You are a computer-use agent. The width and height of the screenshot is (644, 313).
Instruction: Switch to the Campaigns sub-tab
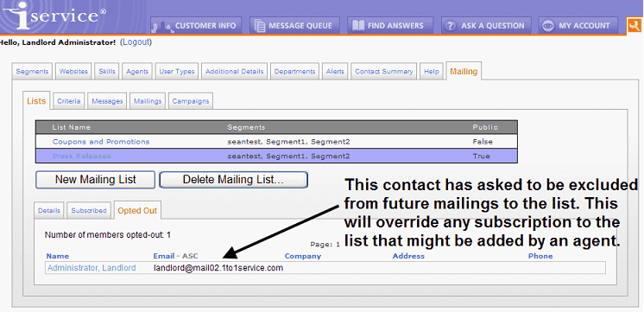tap(191, 101)
